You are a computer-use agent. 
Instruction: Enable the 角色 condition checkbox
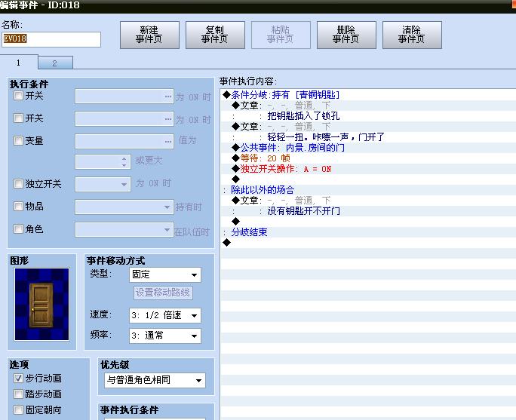pyautogui.click(x=18, y=228)
